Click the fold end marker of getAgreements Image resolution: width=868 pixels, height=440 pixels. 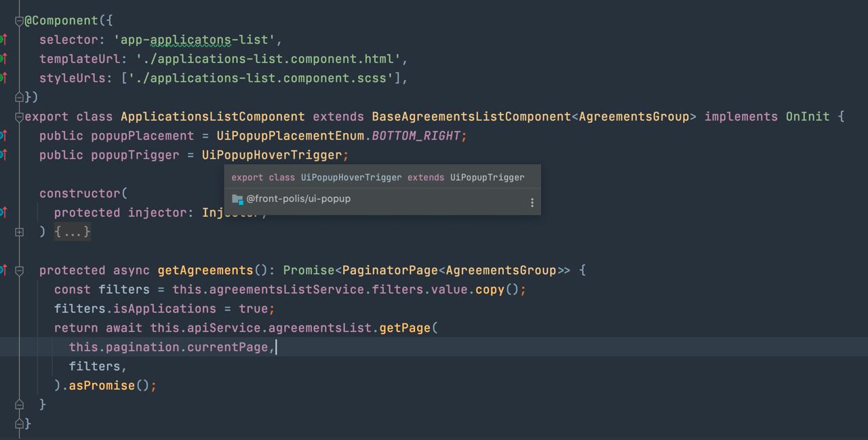click(19, 404)
